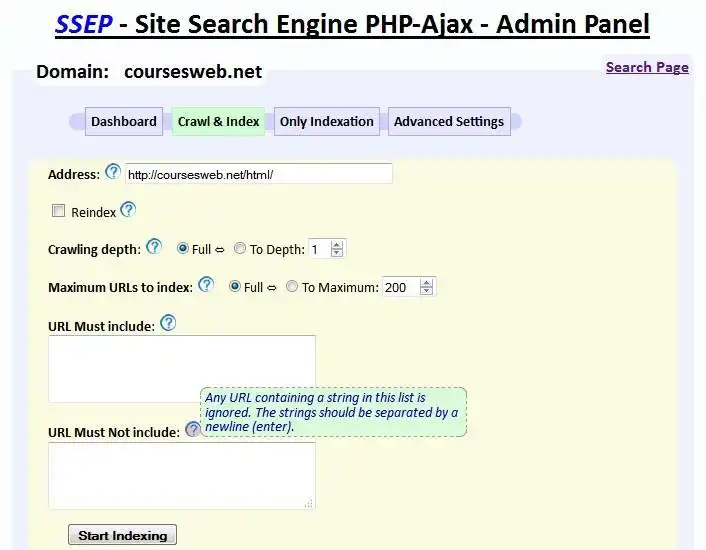Click the help icon next to Address
Viewport: 706px width, 550px height.
coord(112,172)
